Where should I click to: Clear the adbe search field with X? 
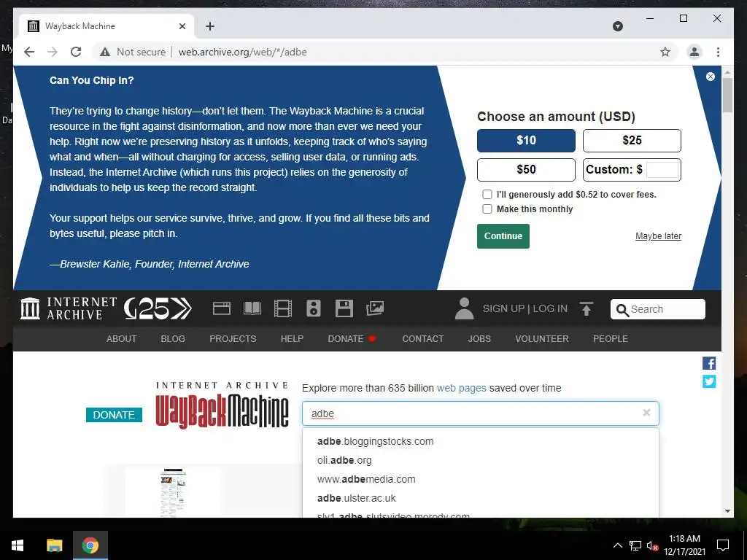tap(646, 413)
